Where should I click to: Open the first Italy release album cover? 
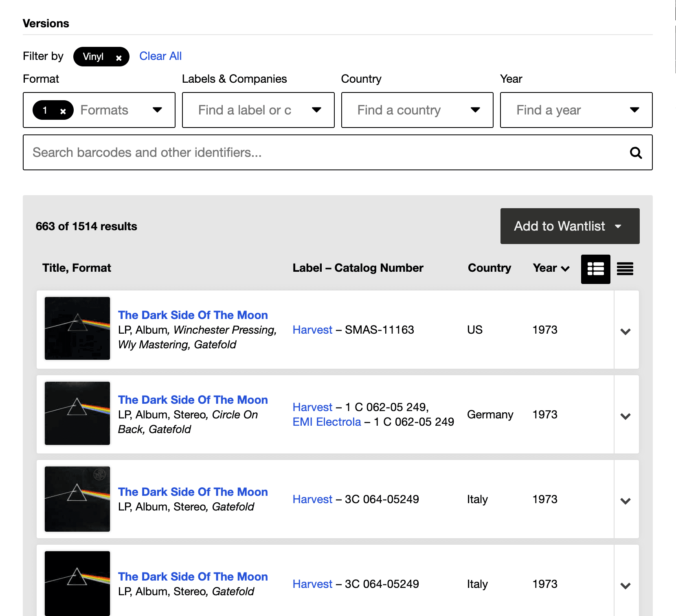[77, 499]
